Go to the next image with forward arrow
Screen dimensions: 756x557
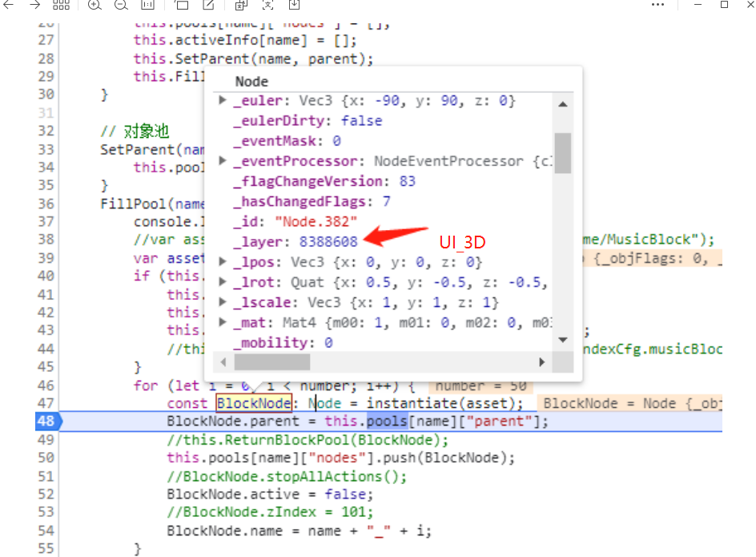click(34, 5)
